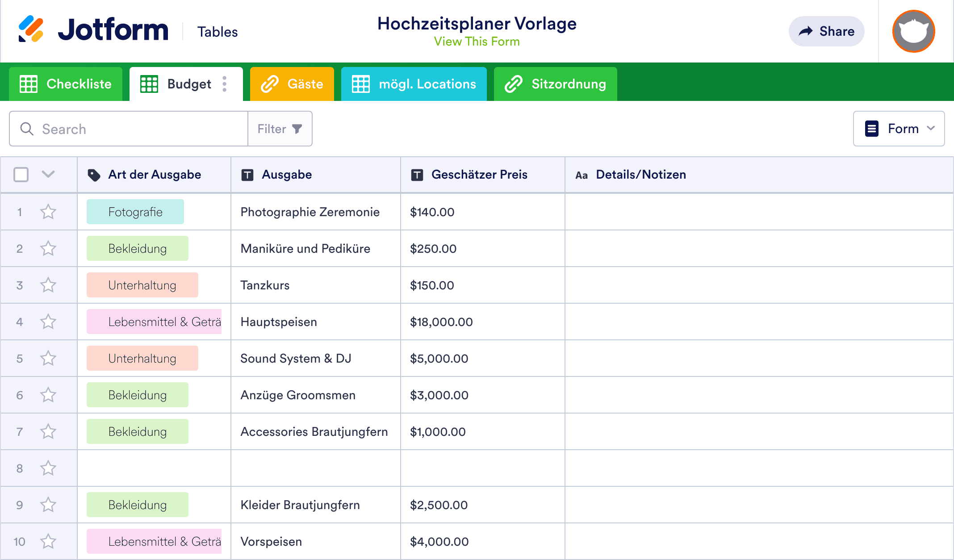Click the grid icon on the Checkliste tab
The height and width of the screenshot is (560, 954).
click(x=29, y=84)
